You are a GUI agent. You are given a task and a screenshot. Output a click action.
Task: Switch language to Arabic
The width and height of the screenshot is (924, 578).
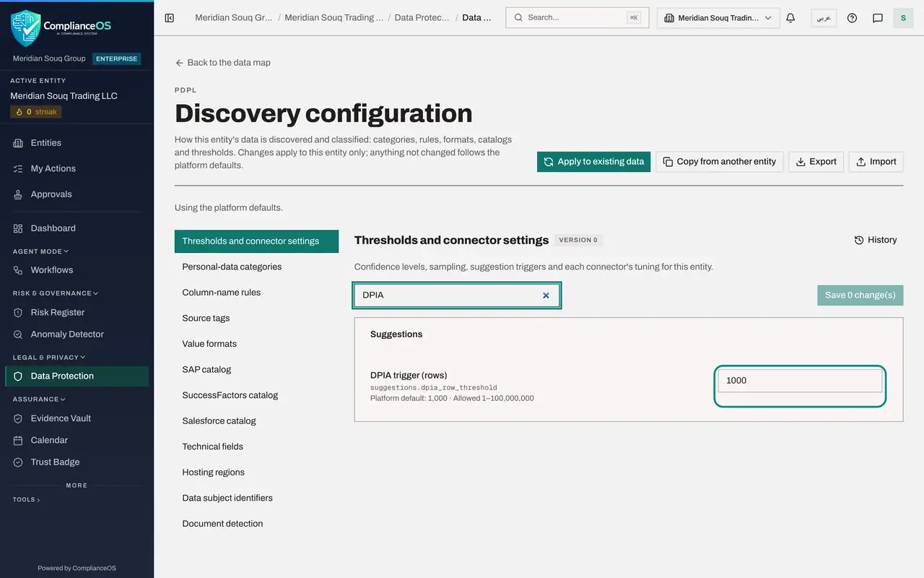(824, 18)
